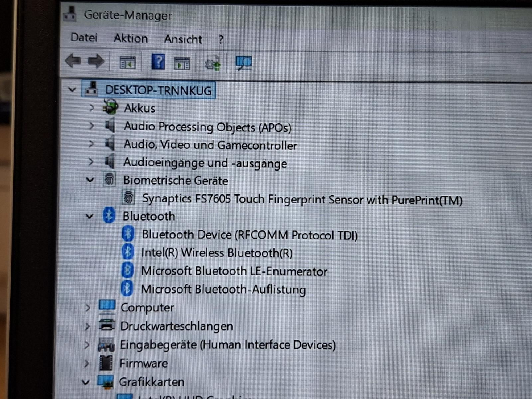The image size is (532, 399).
Task: Open the Datei menu
Action: (84, 37)
